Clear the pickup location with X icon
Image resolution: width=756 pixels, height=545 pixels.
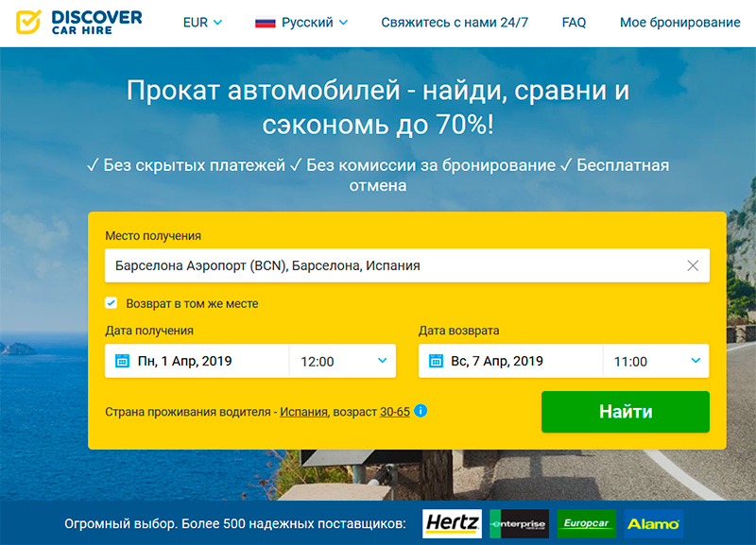(693, 266)
